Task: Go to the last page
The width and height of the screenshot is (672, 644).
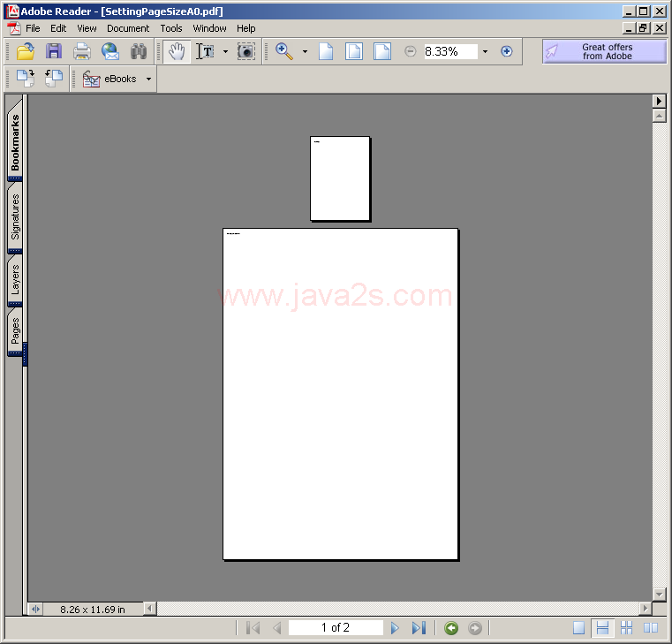Action: pos(419,628)
